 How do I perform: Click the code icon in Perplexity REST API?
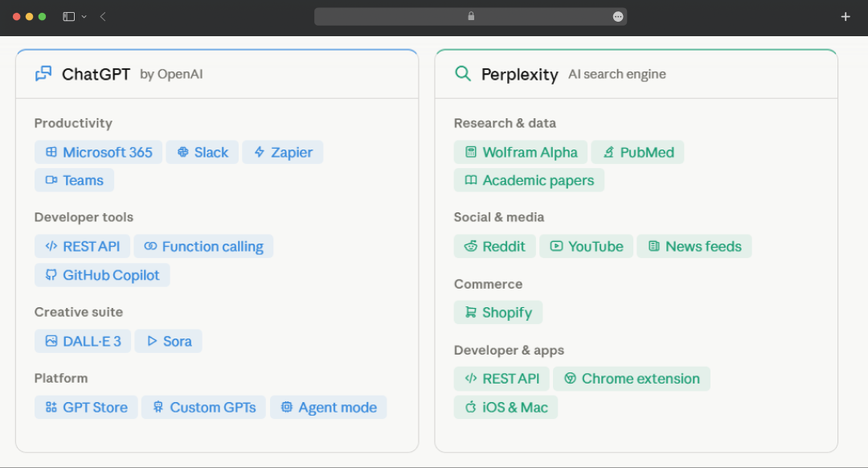click(470, 378)
